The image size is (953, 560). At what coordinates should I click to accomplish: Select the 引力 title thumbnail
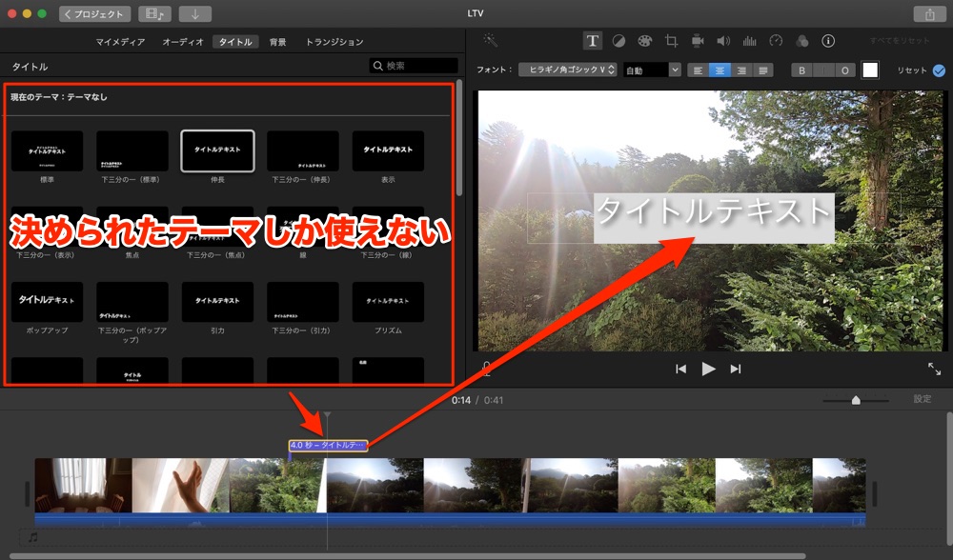pyautogui.click(x=217, y=302)
